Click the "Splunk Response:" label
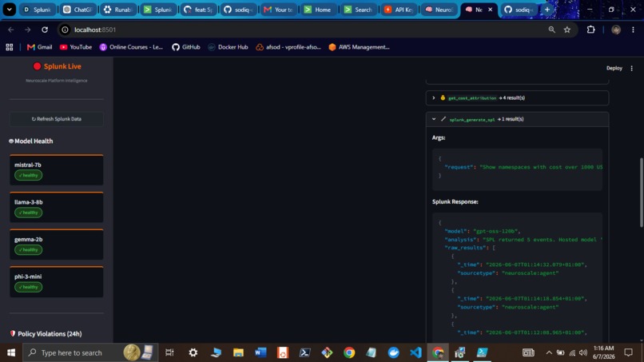644x362 pixels. pyautogui.click(x=455, y=201)
